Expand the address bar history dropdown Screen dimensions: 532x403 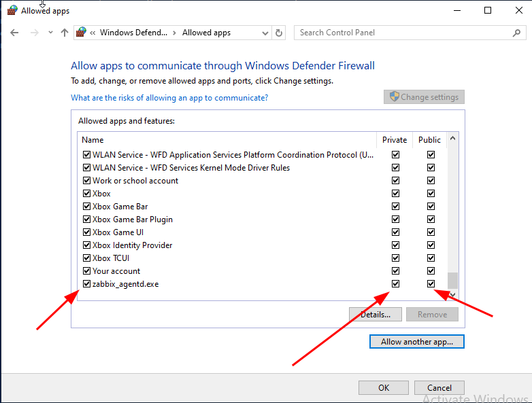(265, 33)
